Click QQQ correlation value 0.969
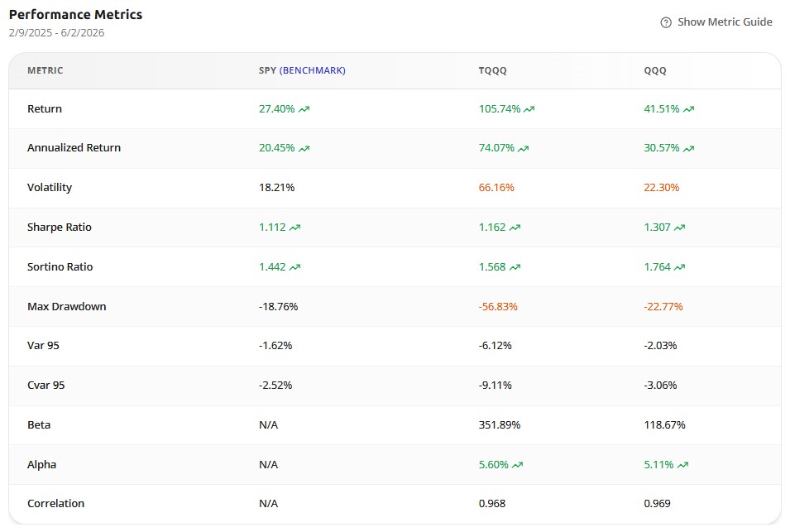This screenshot has height=532, width=790. tap(657, 503)
